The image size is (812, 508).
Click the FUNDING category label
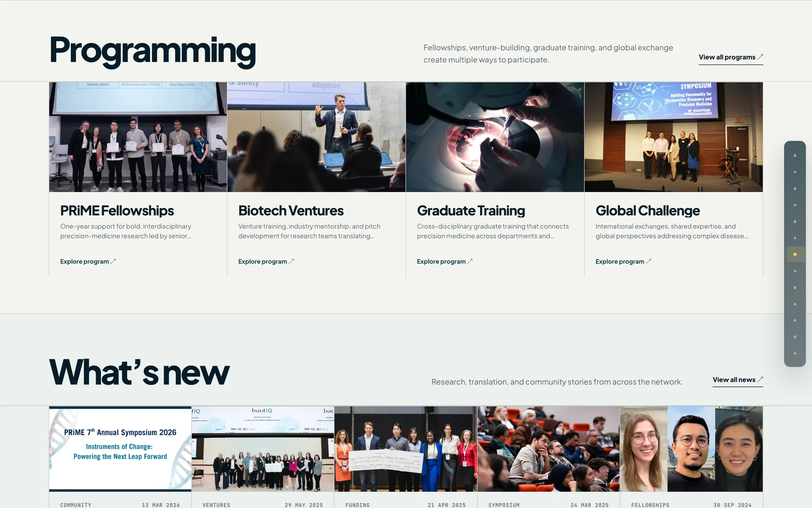(358, 505)
